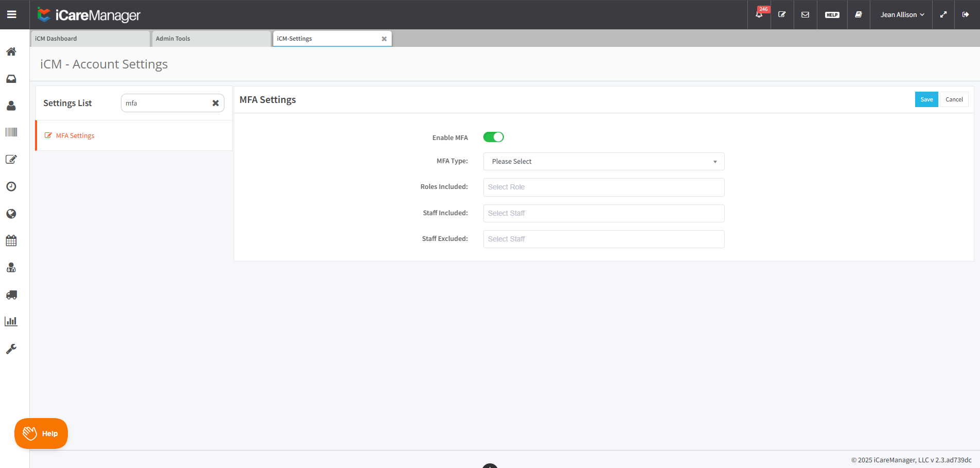
Task: Close the iCM-Settings tab
Action: click(x=384, y=39)
